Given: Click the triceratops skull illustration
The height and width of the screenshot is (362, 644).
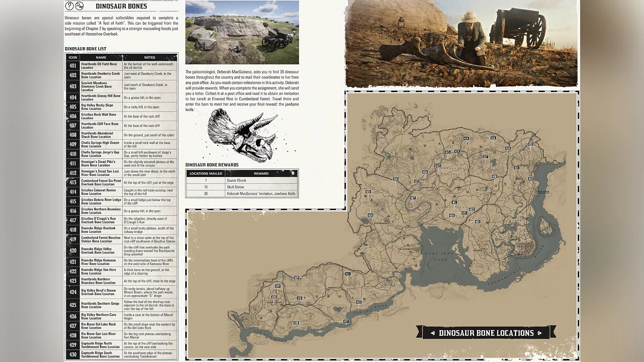Looking at the screenshot, I should pyautogui.click(x=243, y=135).
